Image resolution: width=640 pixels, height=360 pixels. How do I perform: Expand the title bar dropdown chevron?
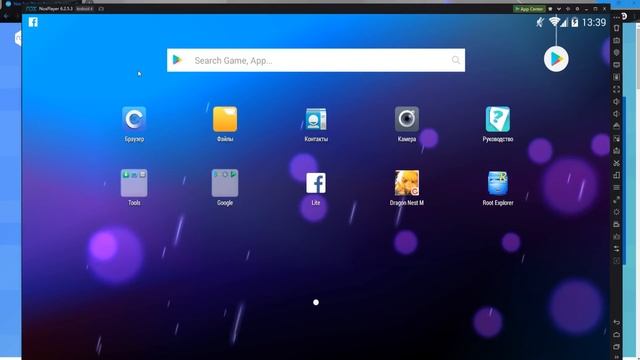pyautogui.click(x=559, y=9)
